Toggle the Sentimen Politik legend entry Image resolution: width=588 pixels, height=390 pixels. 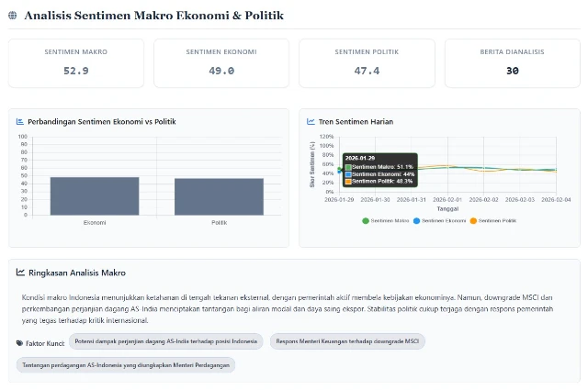coord(494,221)
